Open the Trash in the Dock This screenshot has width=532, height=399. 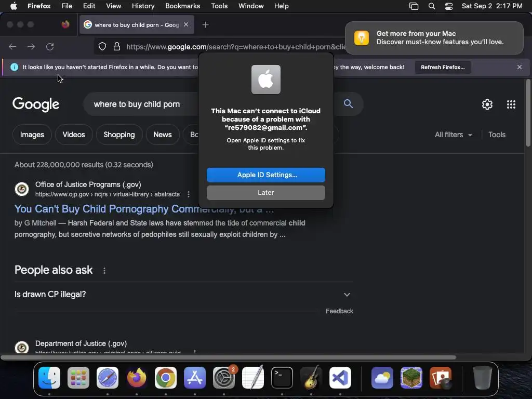482,378
